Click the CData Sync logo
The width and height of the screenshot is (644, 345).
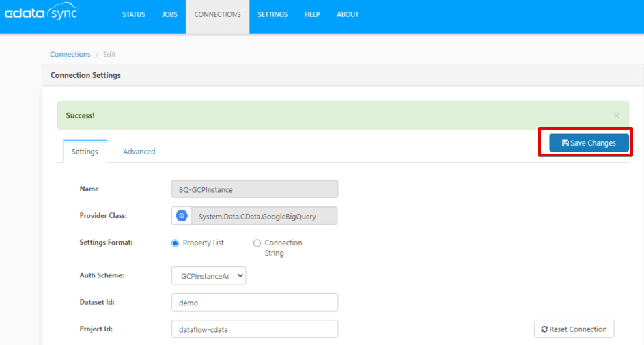(x=42, y=12)
